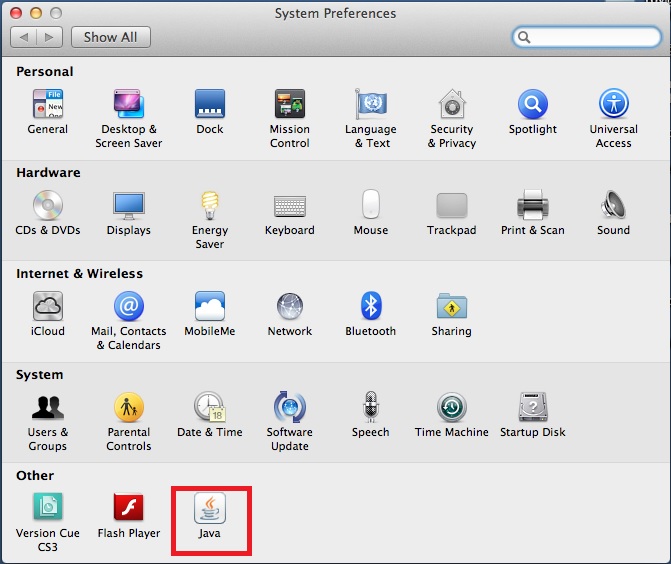Screen dimensions: 671x564
Task: Go forward with the right arrow button
Action: coord(50,37)
